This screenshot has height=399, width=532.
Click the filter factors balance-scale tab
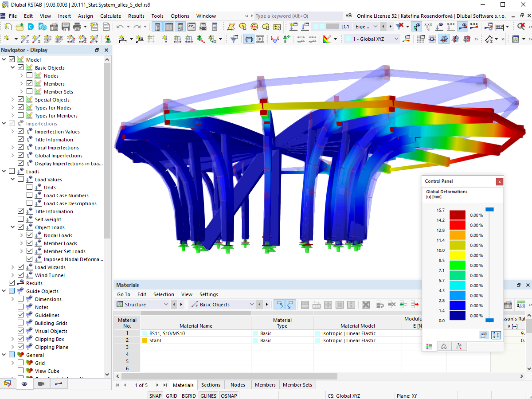pos(444,347)
